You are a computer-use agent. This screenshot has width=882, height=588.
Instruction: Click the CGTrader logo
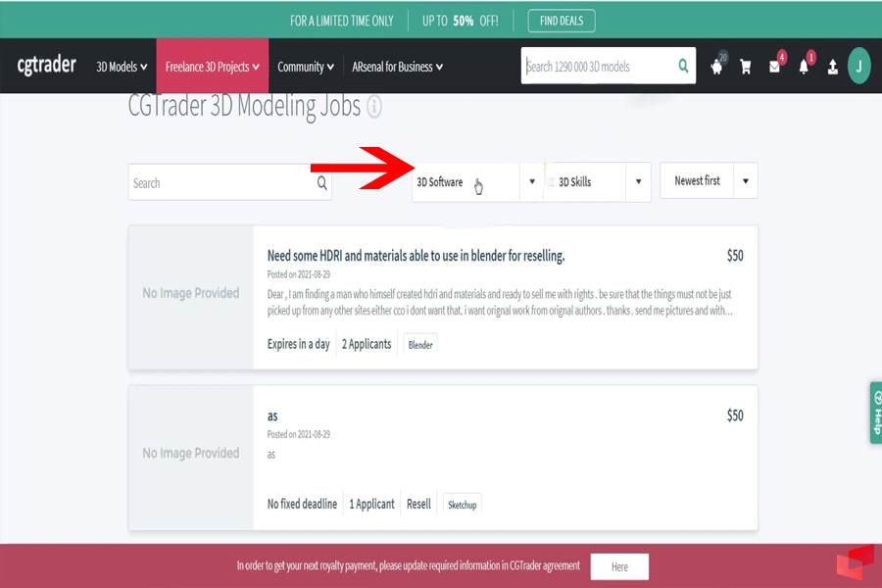click(46, 67)
